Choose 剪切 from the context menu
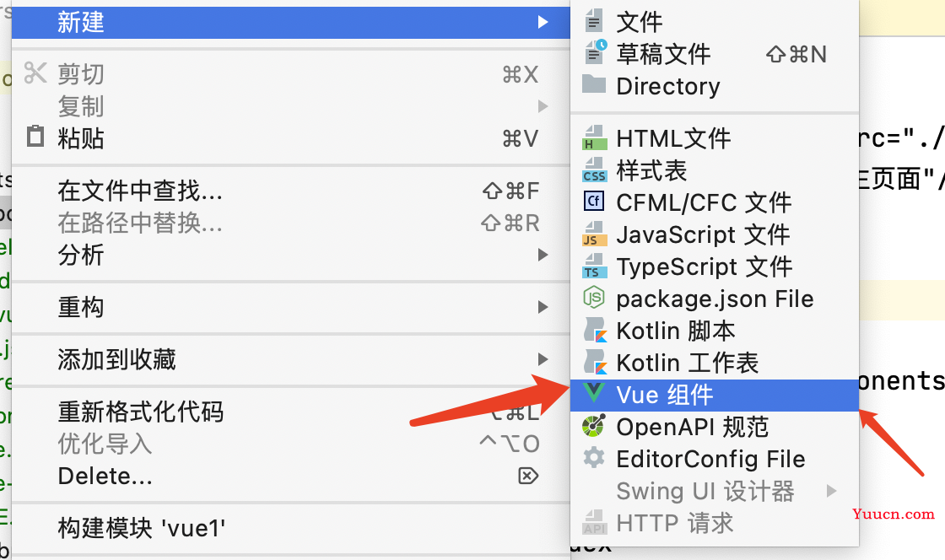 290,74
